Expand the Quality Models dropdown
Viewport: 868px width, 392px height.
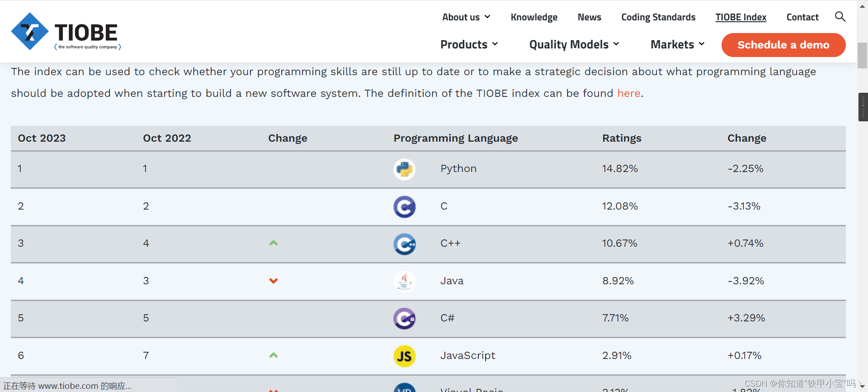574,44
